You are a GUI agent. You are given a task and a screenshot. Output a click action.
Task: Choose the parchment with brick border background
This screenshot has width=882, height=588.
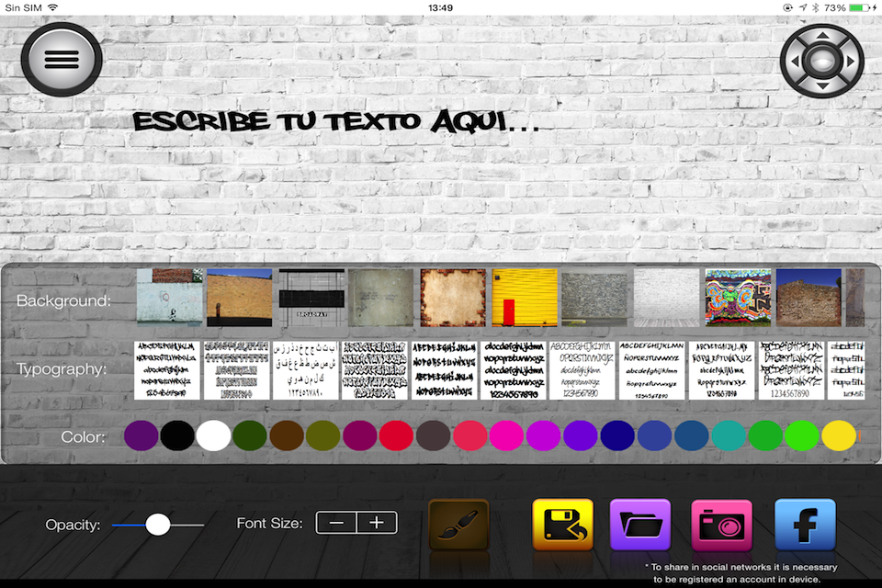tap(453, 298)
